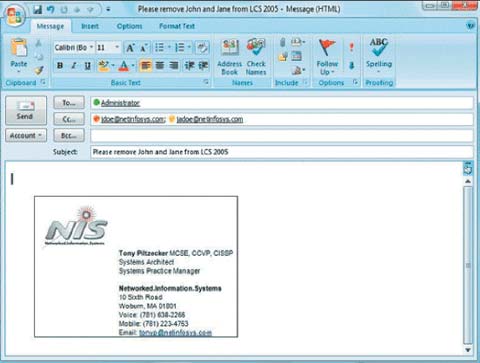
Task: Insert a signature
Action: [298, 70]
